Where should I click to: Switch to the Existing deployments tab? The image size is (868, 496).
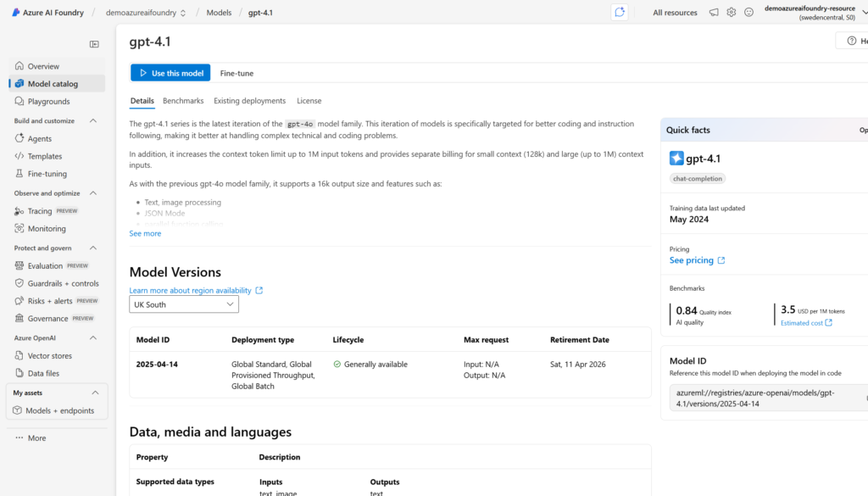point(250,101)
